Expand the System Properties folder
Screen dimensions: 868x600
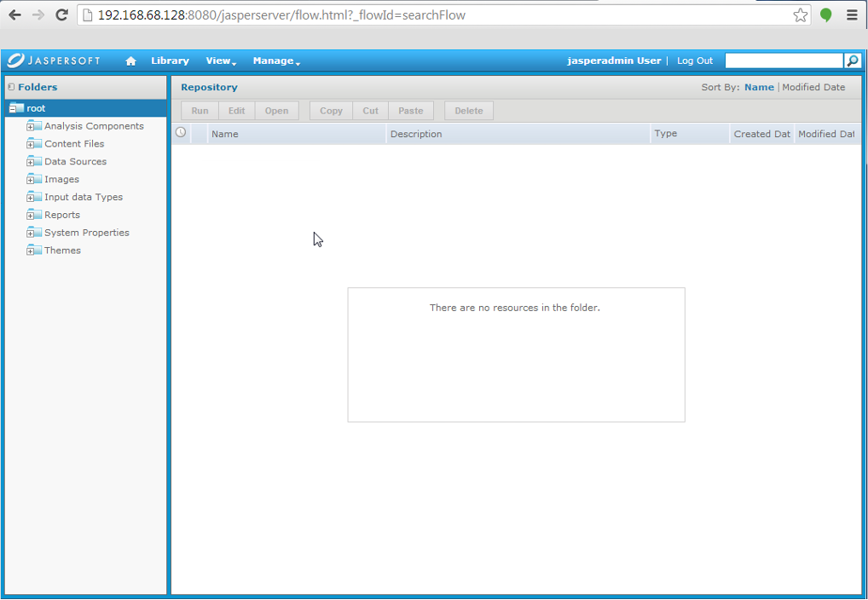click(x=31, y=234)
